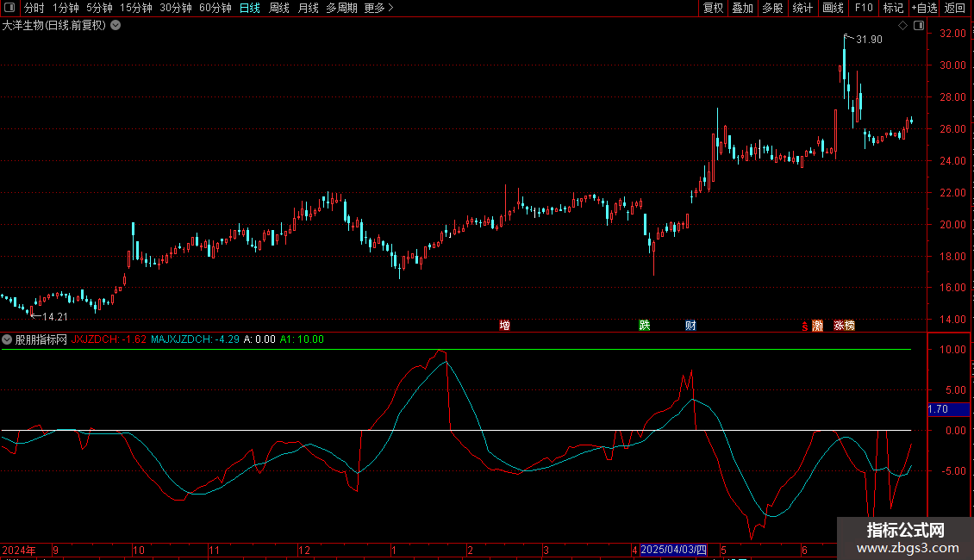Click the 增 event marker
Screen dimensions: 974x560
pyautogui.click(x=504, y=326)
